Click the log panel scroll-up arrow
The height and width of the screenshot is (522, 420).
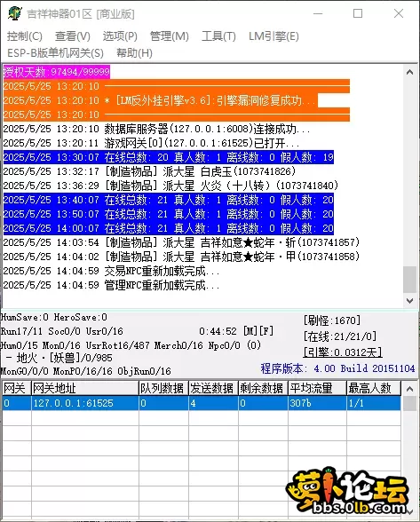(x=409, y=72)
